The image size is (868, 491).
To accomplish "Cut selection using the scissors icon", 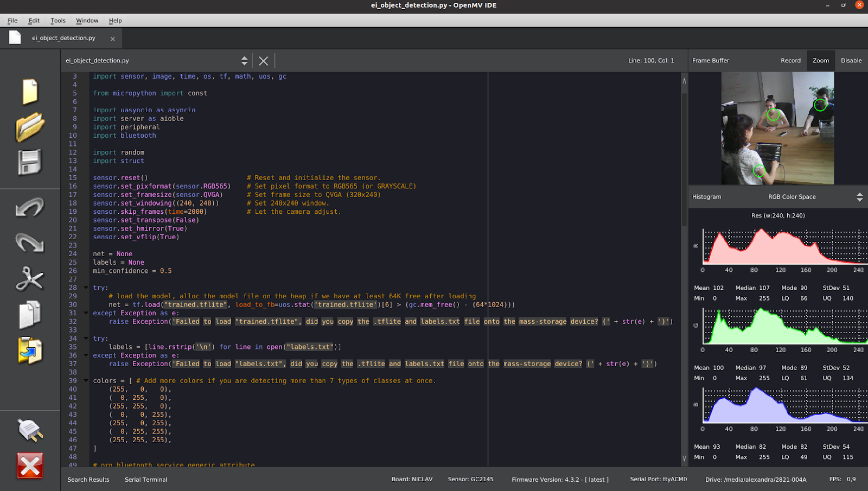I will (x=30, y=279).
